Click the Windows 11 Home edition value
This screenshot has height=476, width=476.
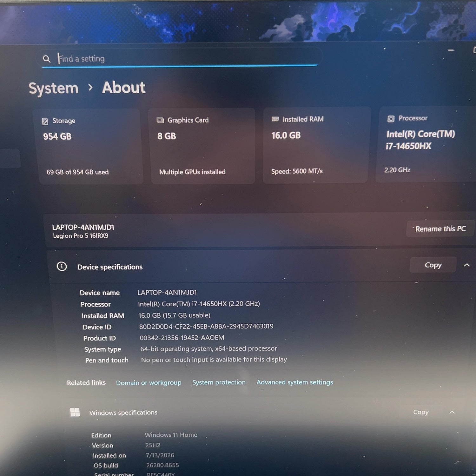171,435
